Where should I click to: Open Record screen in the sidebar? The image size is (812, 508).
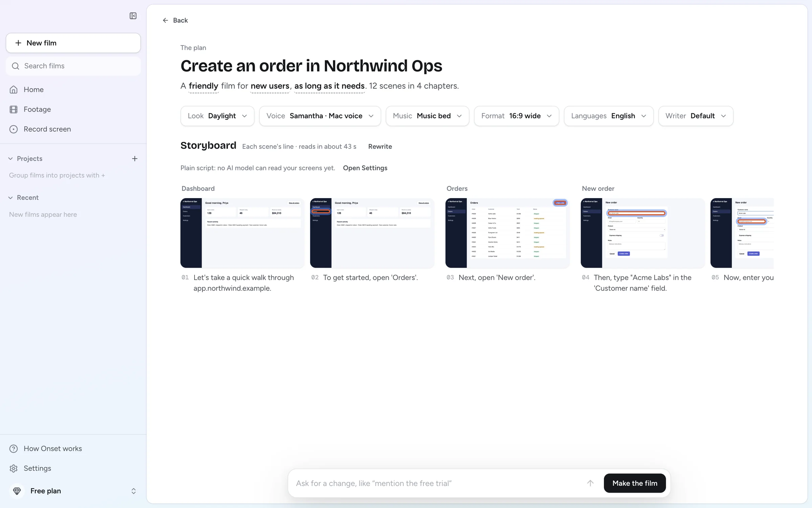point(73,129)
